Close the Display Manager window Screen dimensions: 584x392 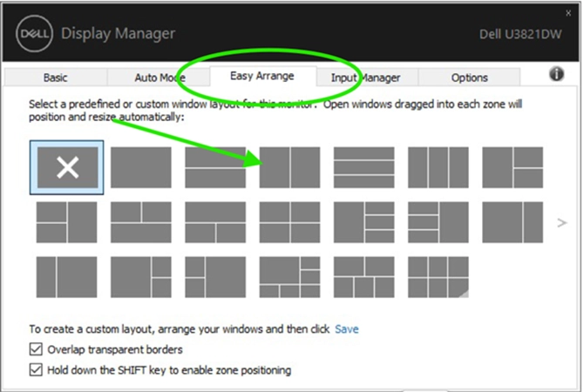pyautogui.click(x=568, y=13)
